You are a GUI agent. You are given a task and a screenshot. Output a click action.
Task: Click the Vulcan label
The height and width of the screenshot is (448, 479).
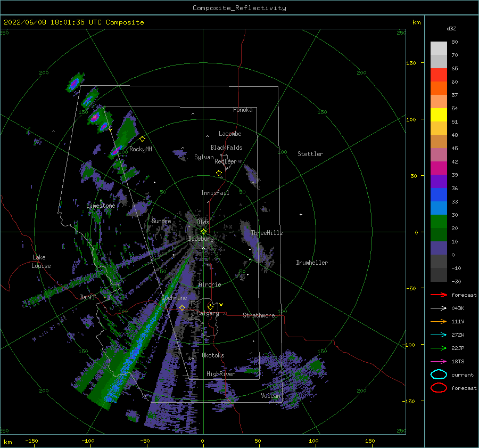[x=270, y=396]
